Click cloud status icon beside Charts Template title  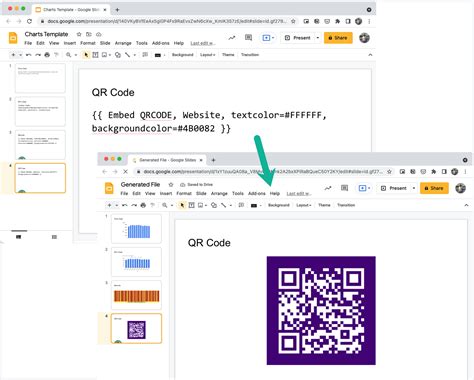pyautogui.click(x=99, y=34)
